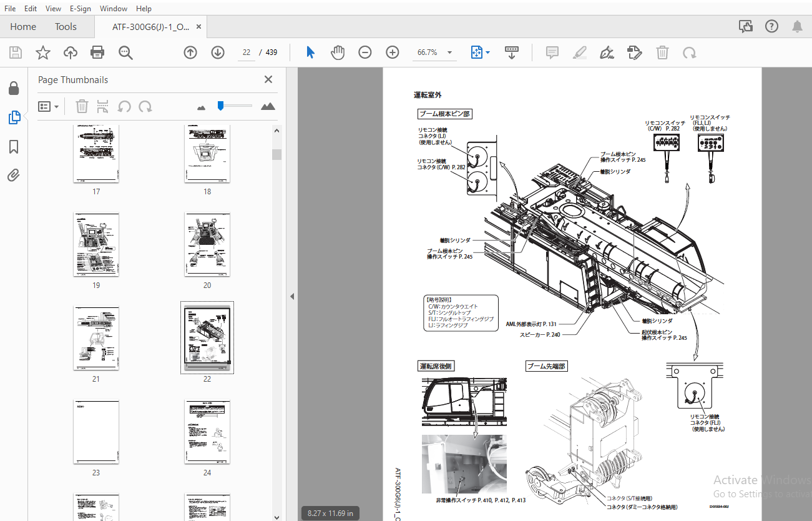Print the document with printer icon
812x521 pixels.
pyautogui.click(x=98, y=52)
